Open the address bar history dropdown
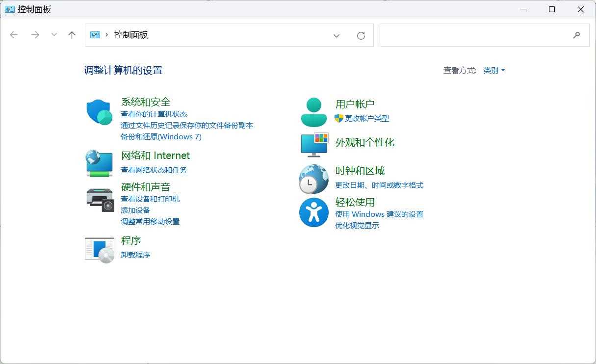Image resolution: width=596 pixels, height=364 pixels. point(337,35)
